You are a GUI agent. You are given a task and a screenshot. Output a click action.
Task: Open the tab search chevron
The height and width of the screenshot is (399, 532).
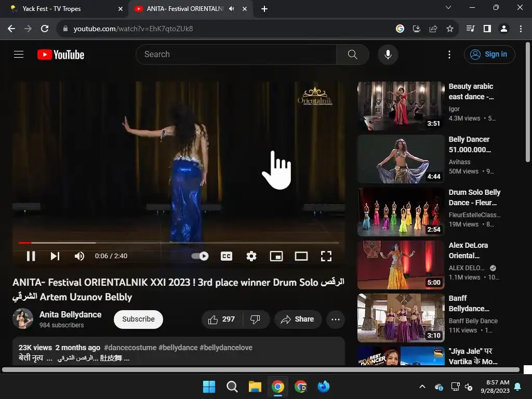448,7
